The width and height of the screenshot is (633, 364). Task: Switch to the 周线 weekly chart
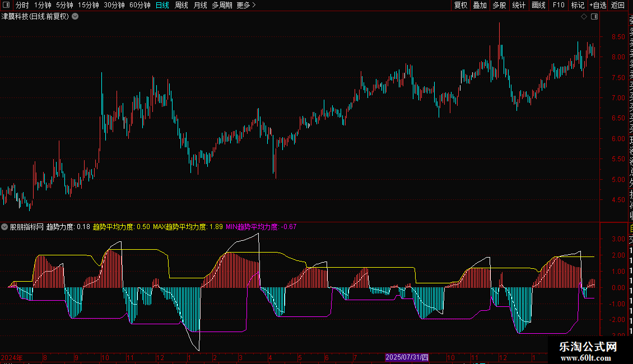181,5
